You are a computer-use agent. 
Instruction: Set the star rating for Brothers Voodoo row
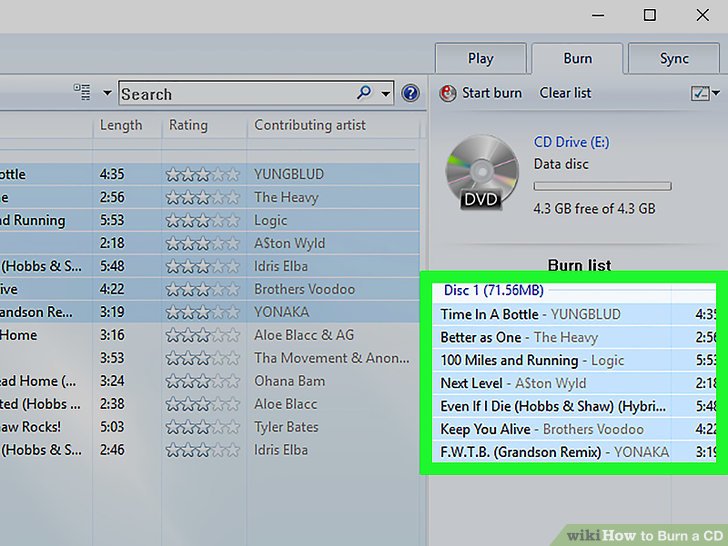pyautogui.click(x=202, y=289)
